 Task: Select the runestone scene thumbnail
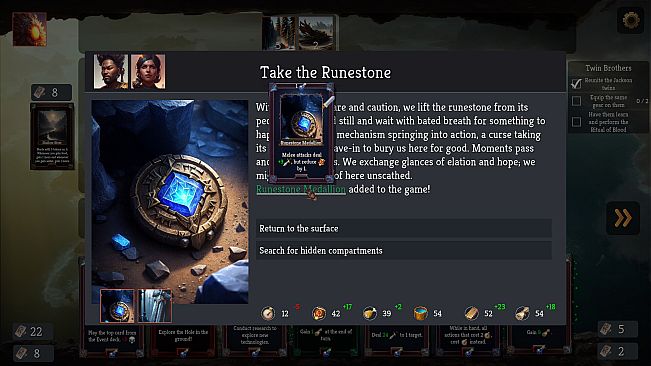[x=117, y=306]
